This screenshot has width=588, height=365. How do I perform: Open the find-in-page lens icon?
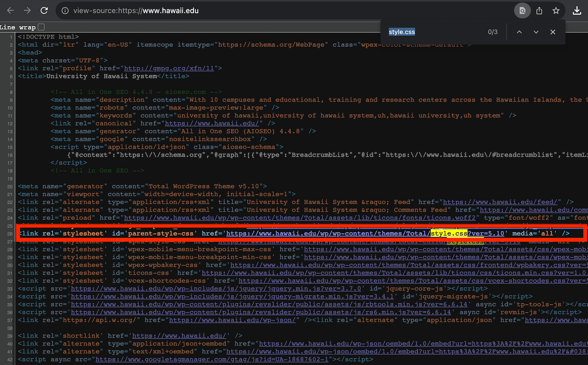point(522,11)
